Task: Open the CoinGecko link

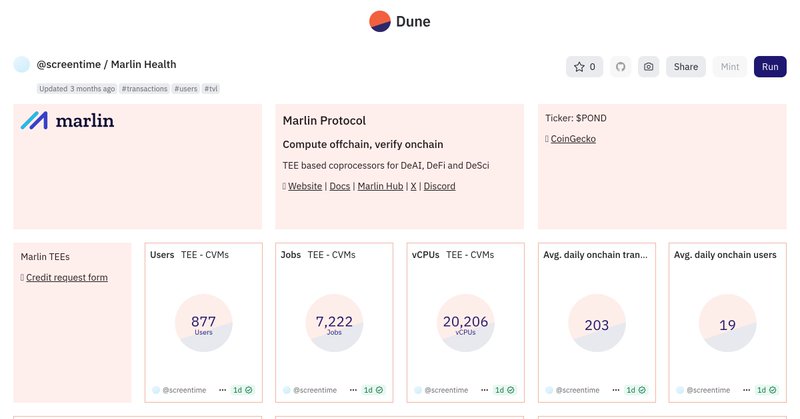Action: tap(573, 139)
